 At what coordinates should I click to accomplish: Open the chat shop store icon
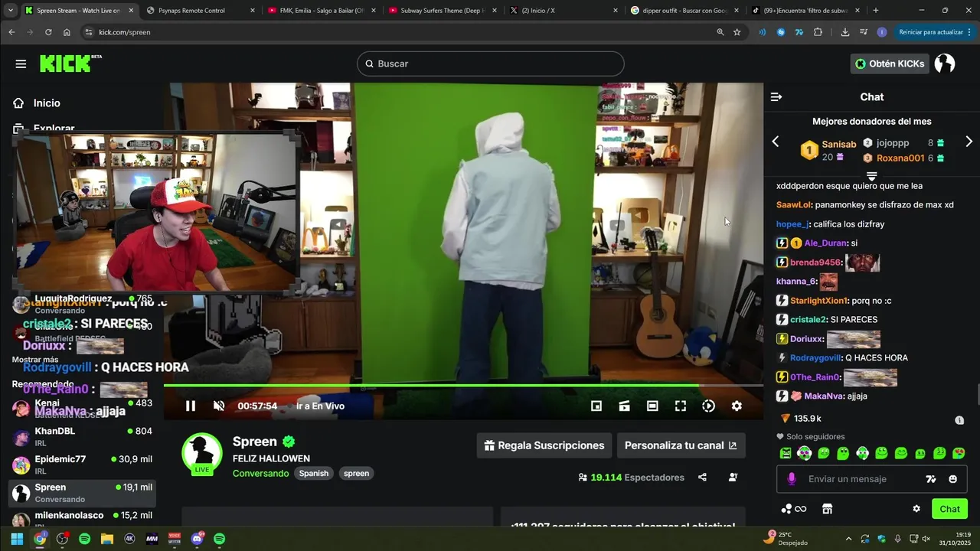tap(827, 509)
